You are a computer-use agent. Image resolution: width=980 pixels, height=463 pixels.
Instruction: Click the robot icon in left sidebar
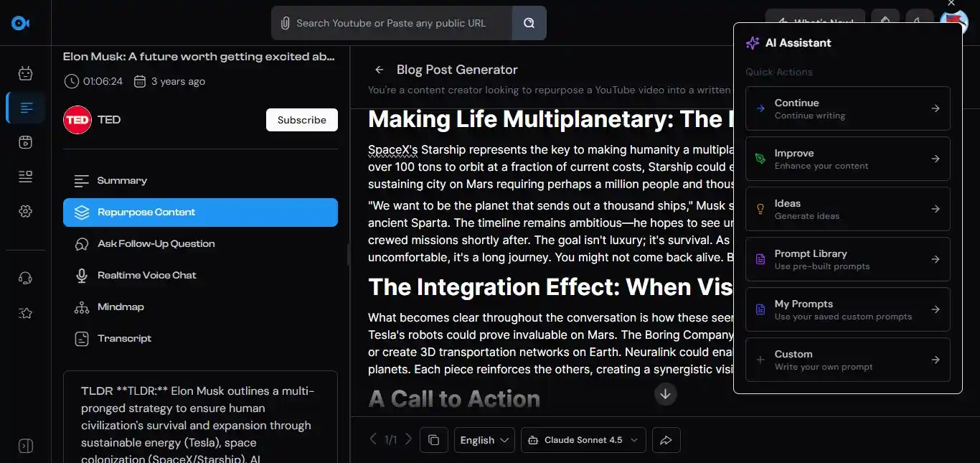[x=26, y=73]
